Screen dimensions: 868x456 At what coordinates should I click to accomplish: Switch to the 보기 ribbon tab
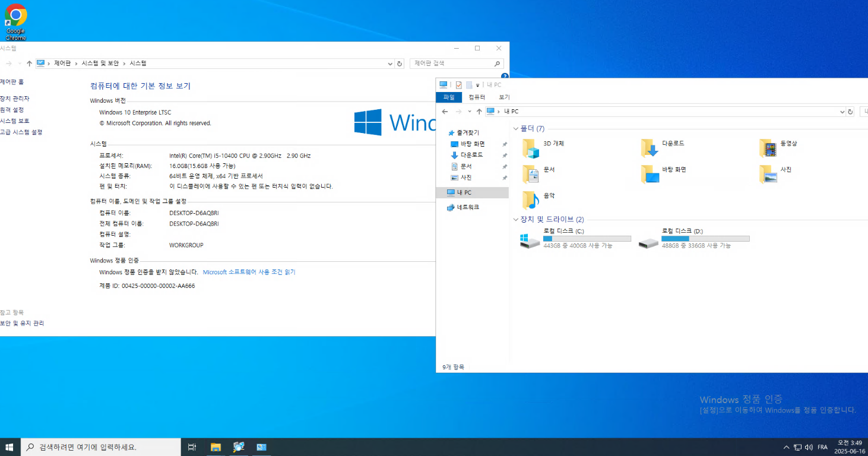pos(504,97)
